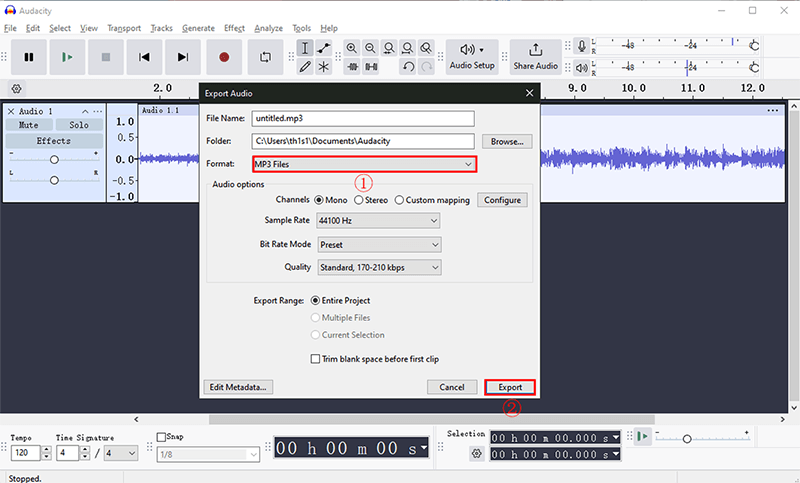The image size is (800, 483).
Task: Open the Effect menu
Action: (x=234, y=28)
